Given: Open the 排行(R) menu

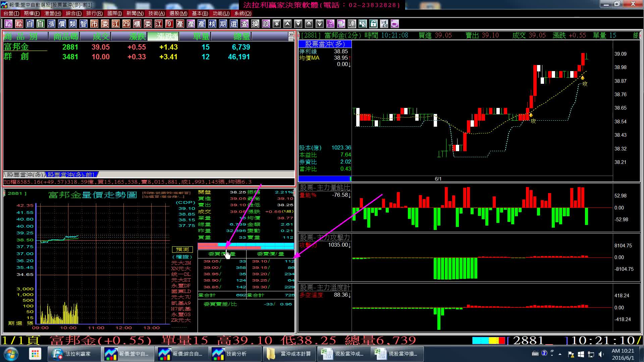Looking at the screenshot, I should coord(95,13).
